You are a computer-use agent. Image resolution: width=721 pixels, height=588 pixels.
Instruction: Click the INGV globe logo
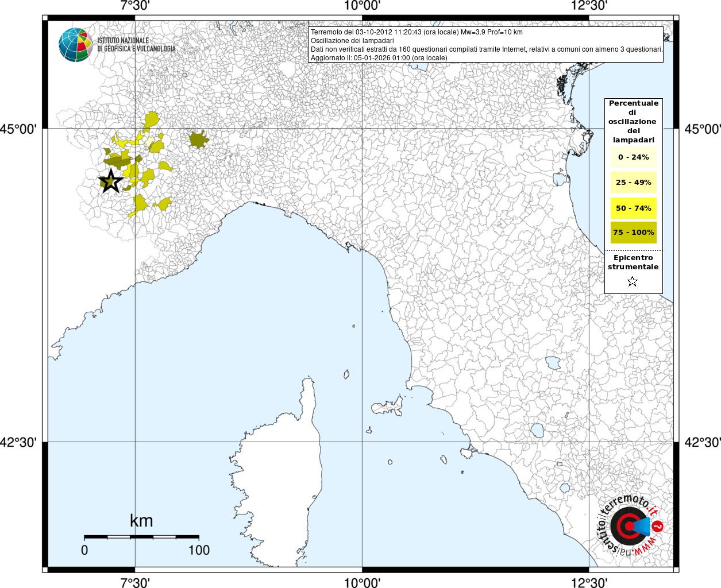pos(75,45)
